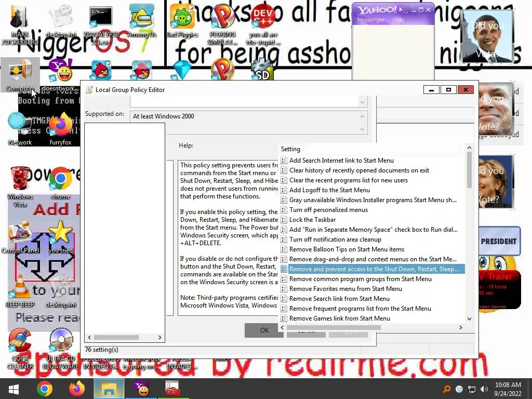Select the Network desktop icon
Viewport: 532px width, 399px height.
[20, 129]
